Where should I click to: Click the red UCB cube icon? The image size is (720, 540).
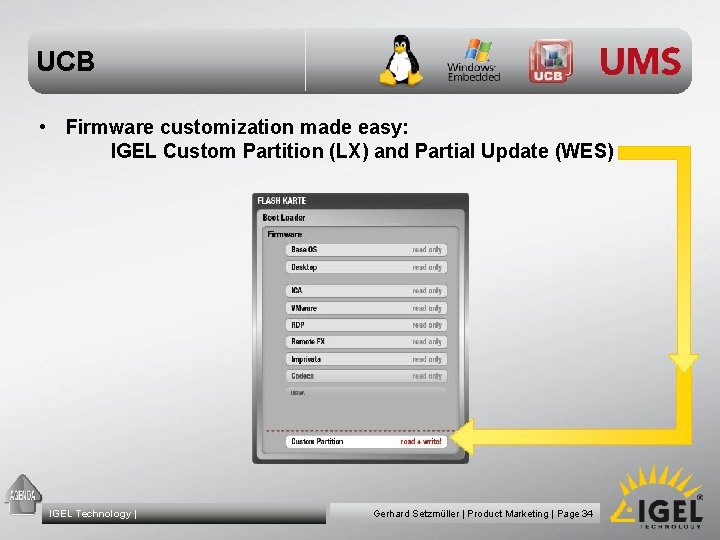point(551,62)
